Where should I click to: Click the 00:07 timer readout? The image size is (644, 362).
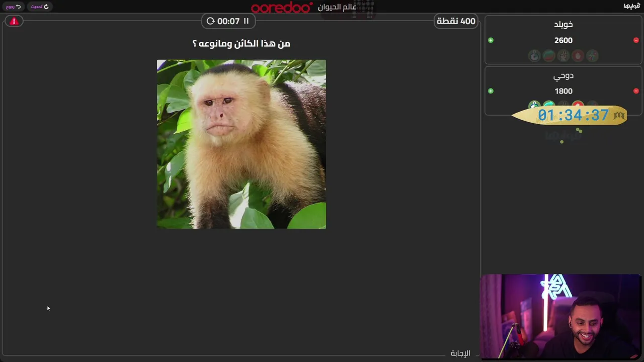pos(228,21)
